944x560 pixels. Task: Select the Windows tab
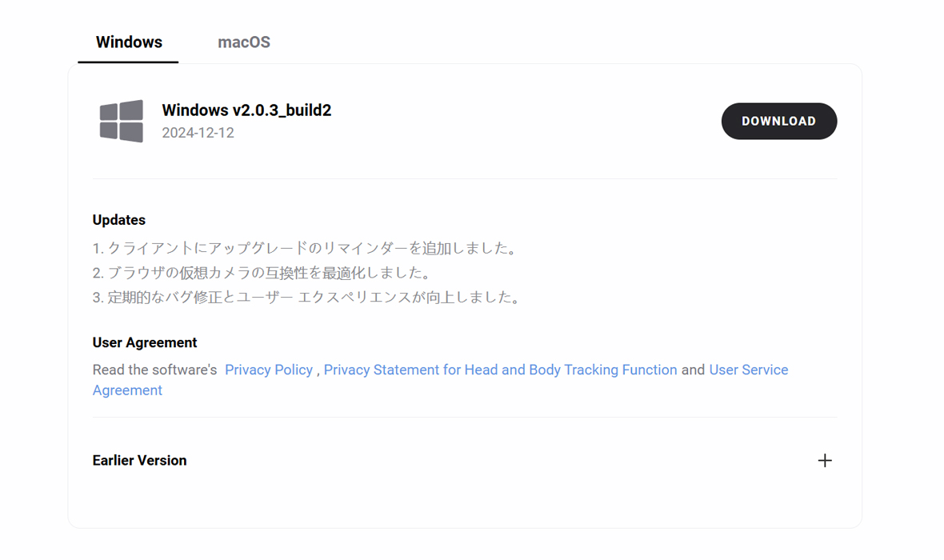129,42
